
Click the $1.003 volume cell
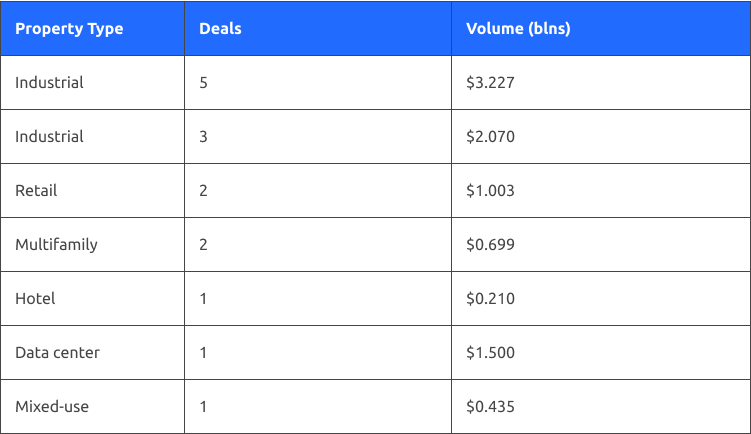(490, 190)
